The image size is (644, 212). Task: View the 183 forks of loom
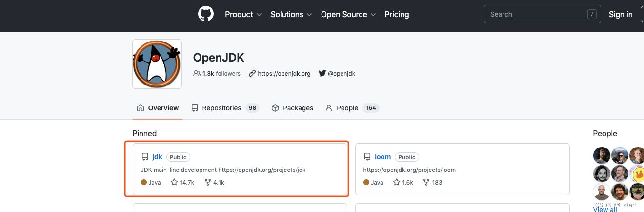click(x=433, y=183)
